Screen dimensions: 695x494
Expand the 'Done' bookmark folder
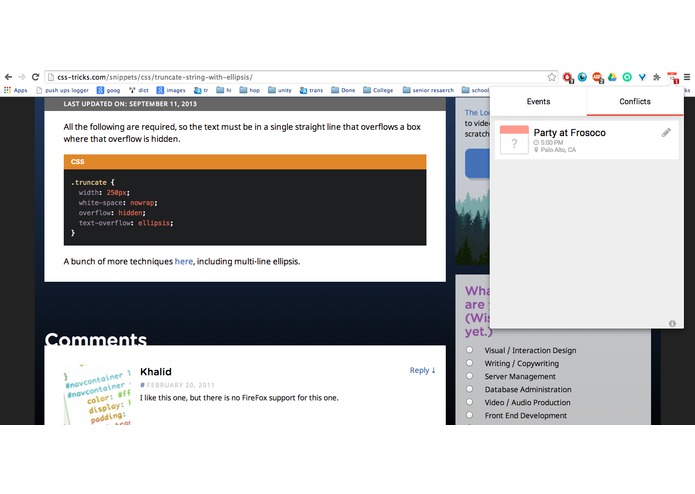[x=343, y=90]
